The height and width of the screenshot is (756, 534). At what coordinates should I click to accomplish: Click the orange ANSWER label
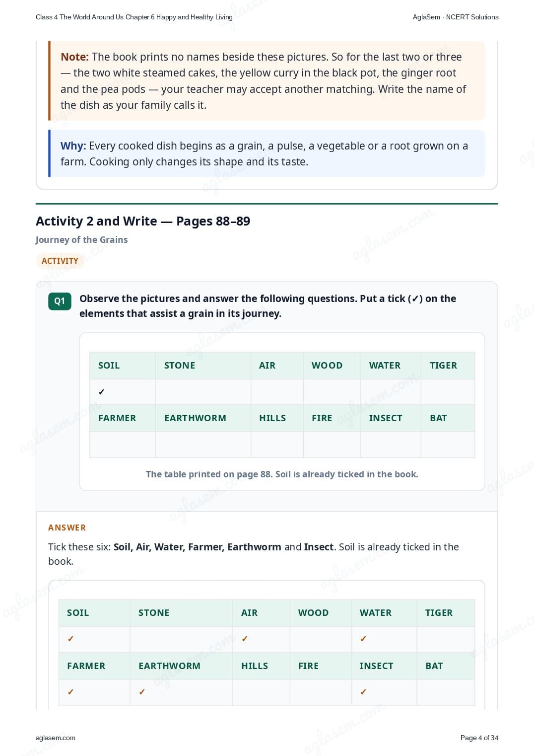pos(67,528)
